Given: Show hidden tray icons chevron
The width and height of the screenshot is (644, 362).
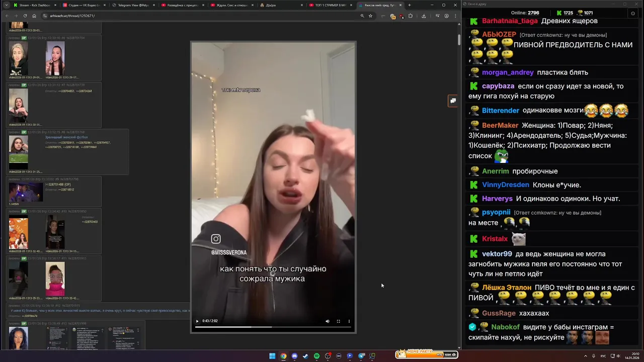Looking at the screenshot, I should (x=585, y=356).
